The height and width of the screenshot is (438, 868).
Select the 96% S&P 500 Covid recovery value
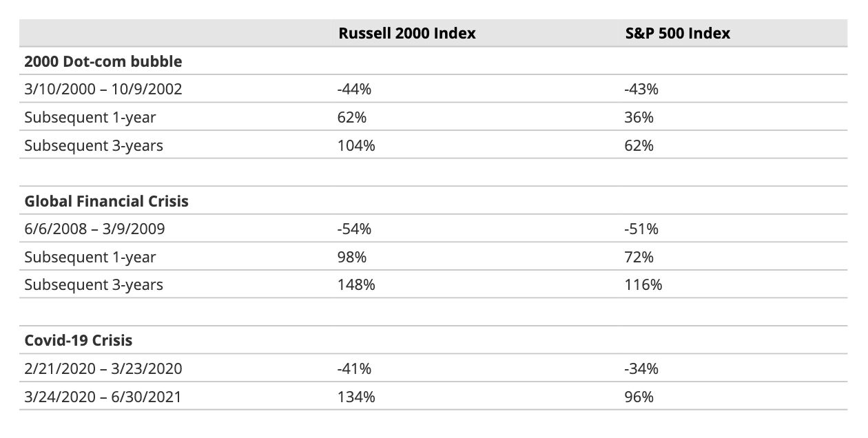tap(639, 397)
